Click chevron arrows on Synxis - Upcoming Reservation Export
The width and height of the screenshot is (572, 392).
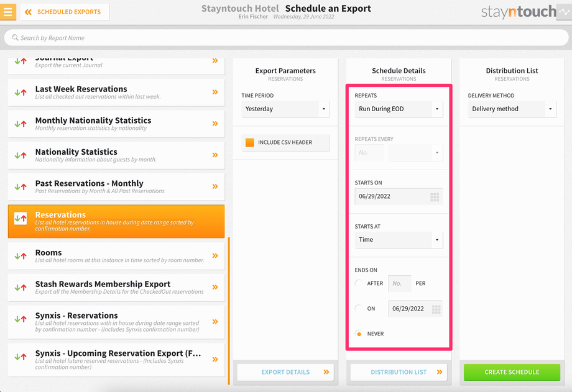pos(215,360)
